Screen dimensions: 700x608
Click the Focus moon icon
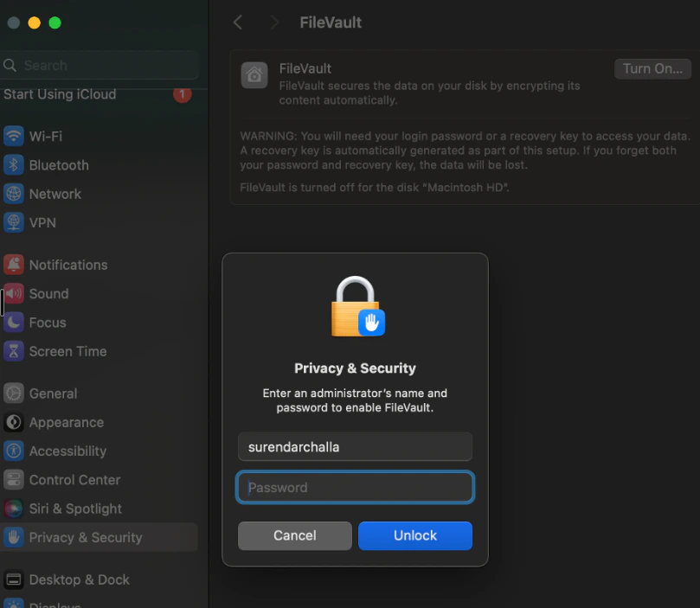tap(14, 322)
